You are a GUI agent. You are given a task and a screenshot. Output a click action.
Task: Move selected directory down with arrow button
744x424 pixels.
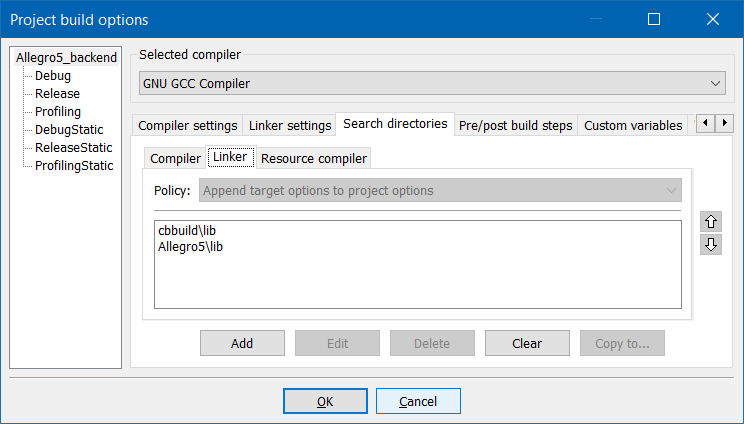coord(711,245)
